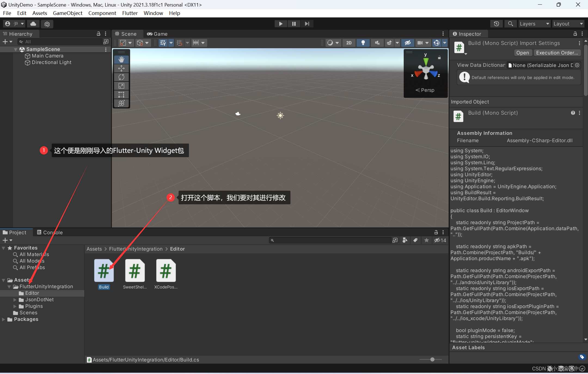The image size is (588, 374).
Task: Open Unity cloud services icon
Action: click(x=33, y=24)
